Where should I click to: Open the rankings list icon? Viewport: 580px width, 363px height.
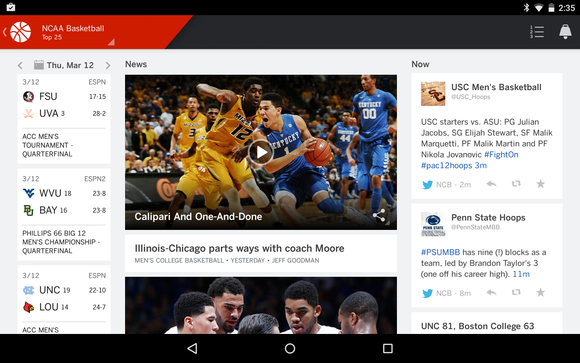point(537,32)
